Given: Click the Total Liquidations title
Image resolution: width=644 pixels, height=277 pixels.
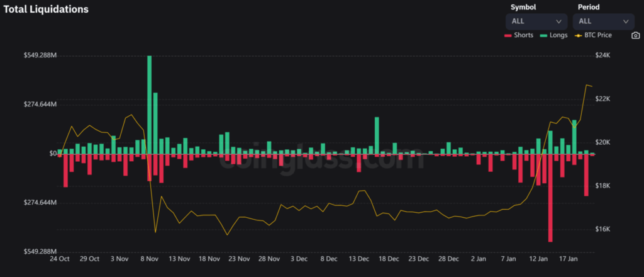Looking at the screenshot, I should click(x=46, y=9).
